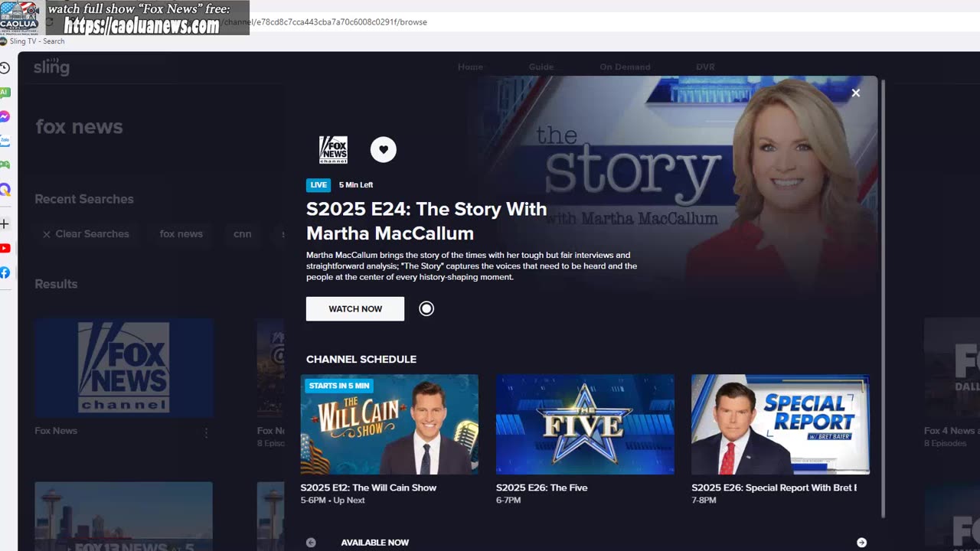The width and height of the screenshot is (980, 551).
Task: Open Fox News channel result thumbnail
Action: [123, 368]
